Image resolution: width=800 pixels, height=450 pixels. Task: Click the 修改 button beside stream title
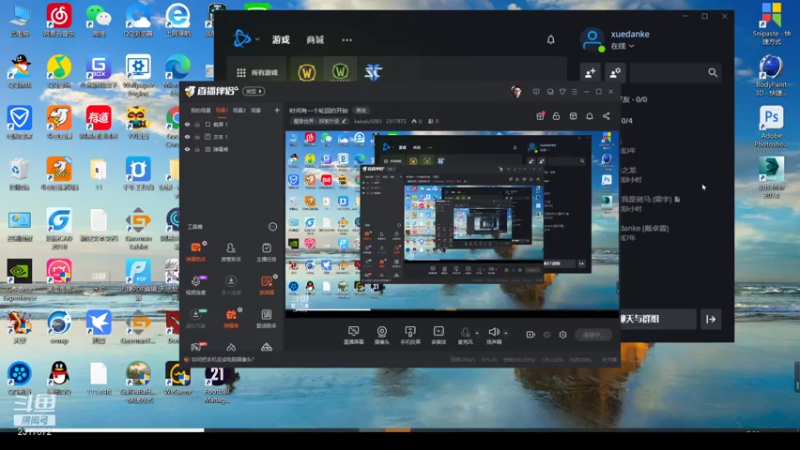click(361, 110)
